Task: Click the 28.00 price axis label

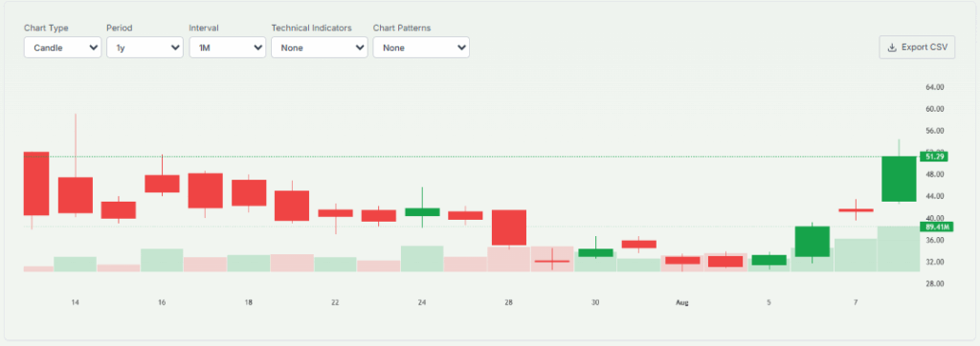Action: (x=935, y=284)
